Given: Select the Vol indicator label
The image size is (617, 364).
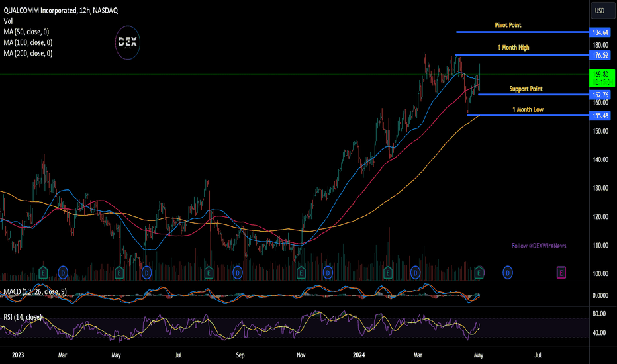Looking at the screenshot, I should (8, 21).
